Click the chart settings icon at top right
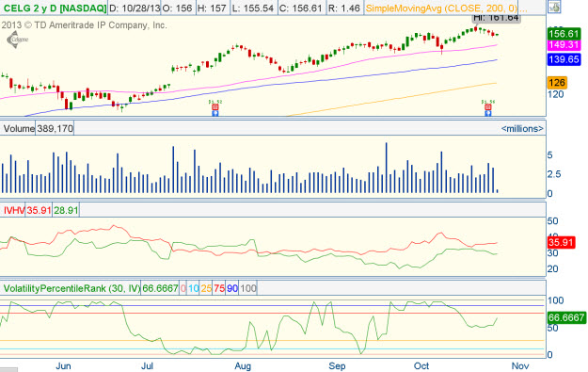This screenshot has height=372, width=588. [x=554, y=8]
